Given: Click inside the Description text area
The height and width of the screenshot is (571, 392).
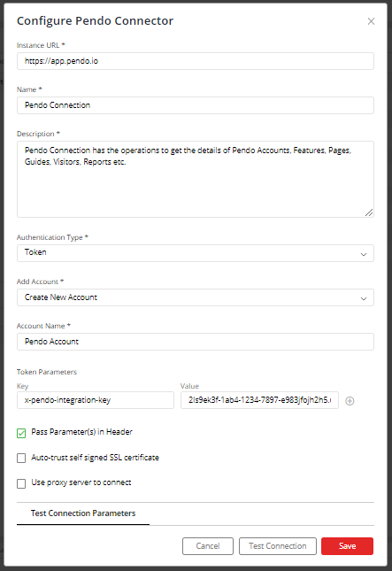Looking at the screenshot, I should point(196,179).
